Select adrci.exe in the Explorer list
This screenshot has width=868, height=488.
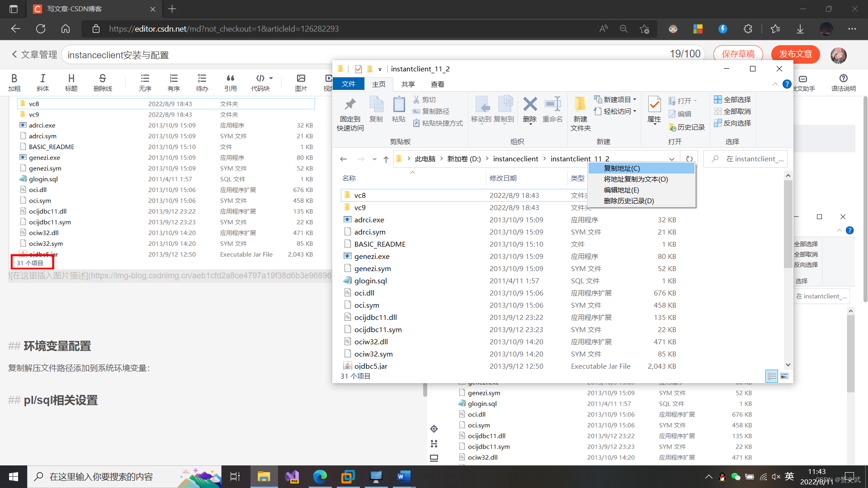click(369, 220)
